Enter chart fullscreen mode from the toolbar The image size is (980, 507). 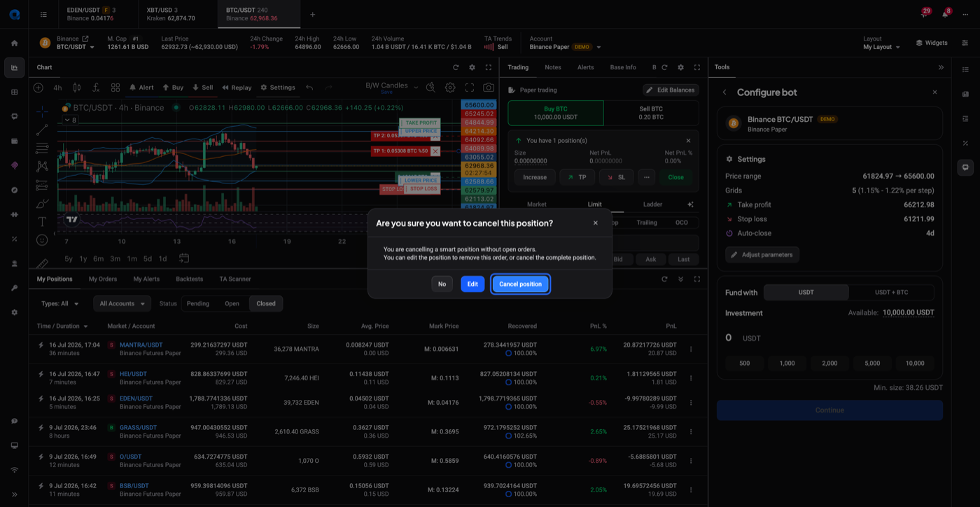click(470, 88)
